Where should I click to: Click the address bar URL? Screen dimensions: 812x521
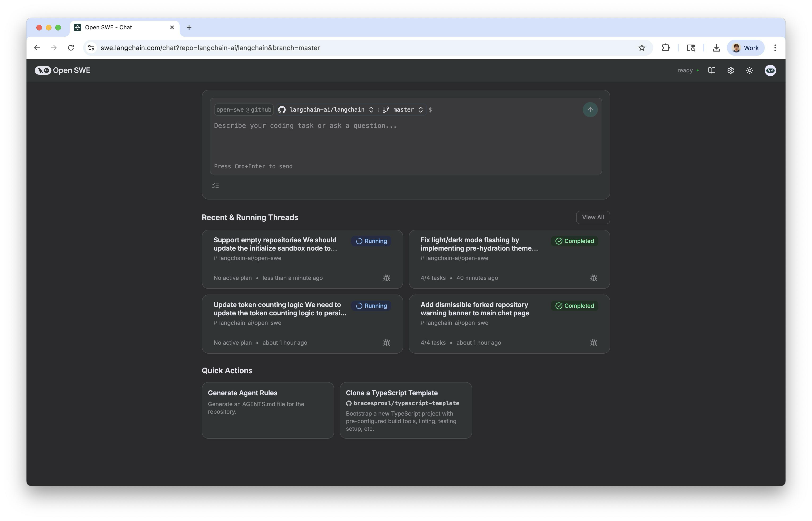point(210,48)
